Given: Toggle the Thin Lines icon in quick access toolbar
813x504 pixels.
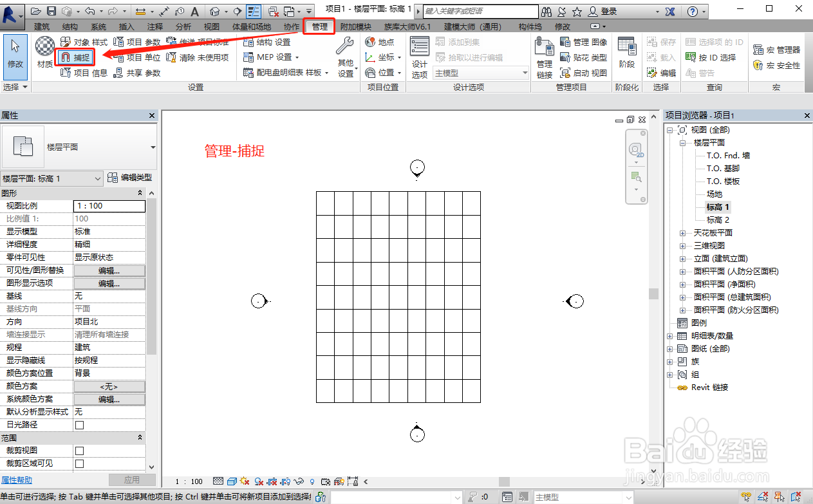Looking at the screenshot, I should (254, 12).
